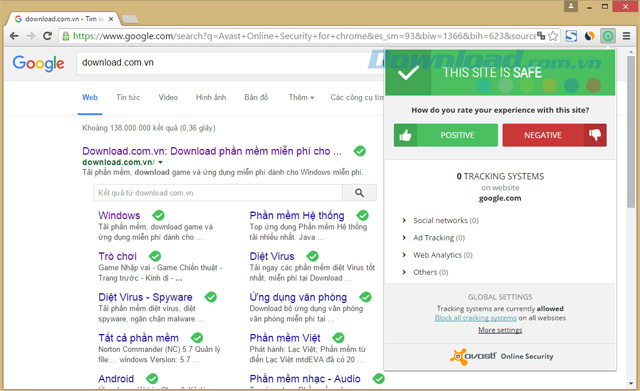Click the scrollbar down arrow

(631, 384)
